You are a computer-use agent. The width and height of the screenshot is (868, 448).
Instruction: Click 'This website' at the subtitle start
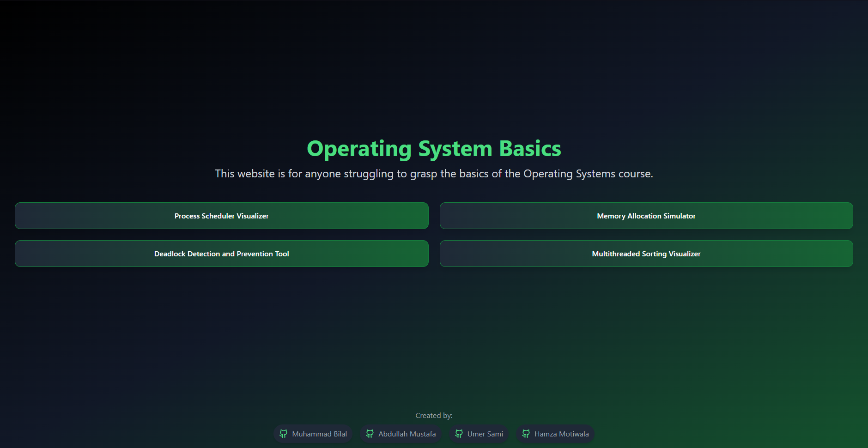coord(244,174)
